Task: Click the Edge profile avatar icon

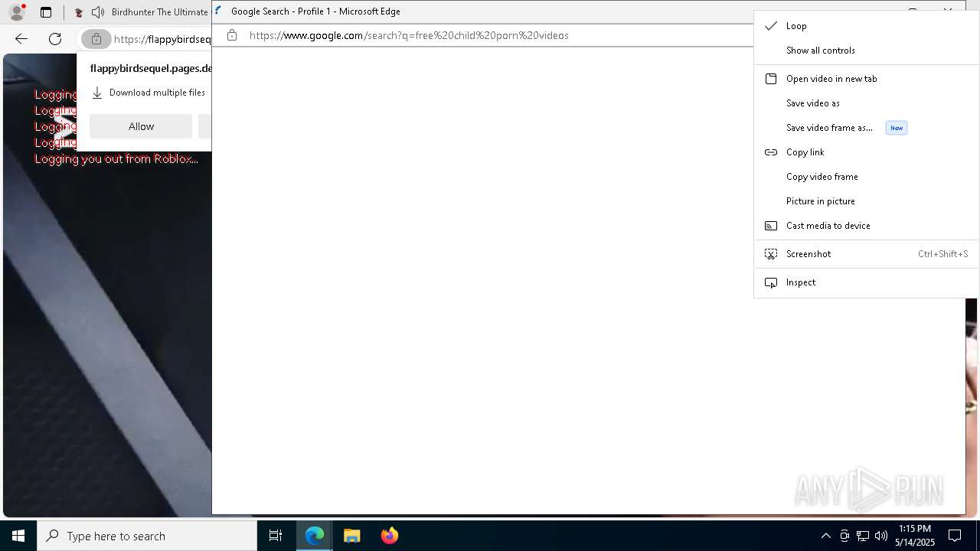Action: point(16,12)
